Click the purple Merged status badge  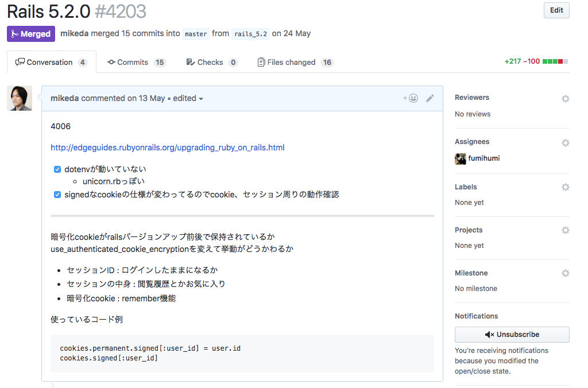pyautogui.click(x=31, y=34)
